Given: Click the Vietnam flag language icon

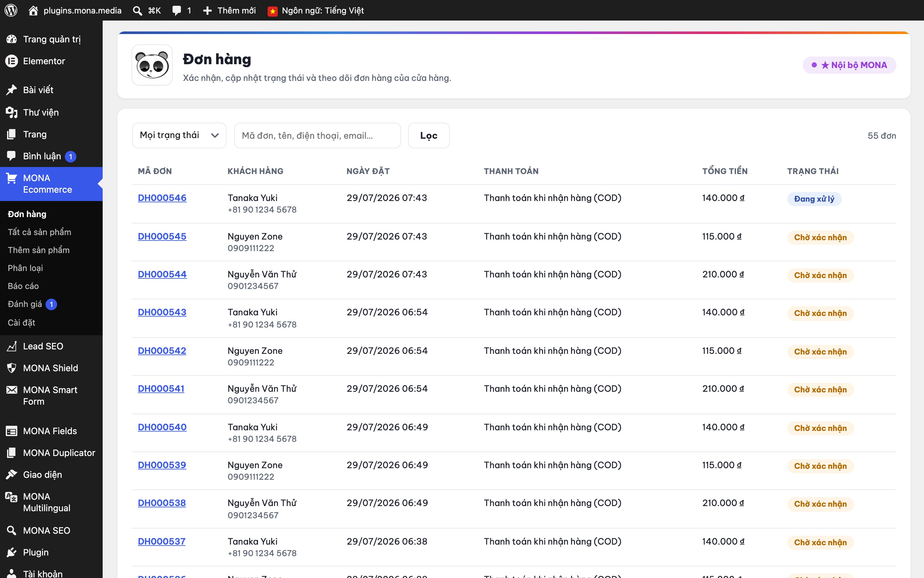Looking at the screenshot, I should tap(272, 11).
